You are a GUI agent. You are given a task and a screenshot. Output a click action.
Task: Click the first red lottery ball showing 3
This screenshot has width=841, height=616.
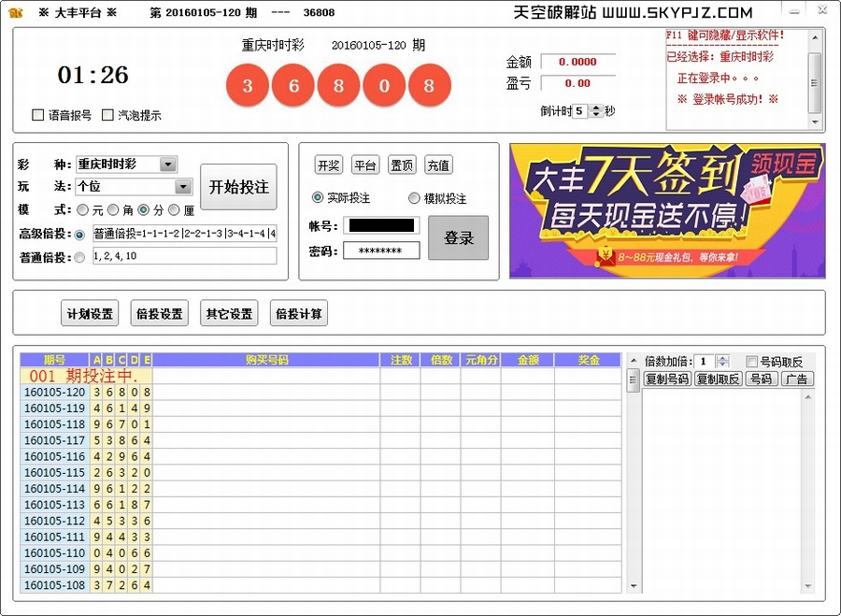pos(248,86)
